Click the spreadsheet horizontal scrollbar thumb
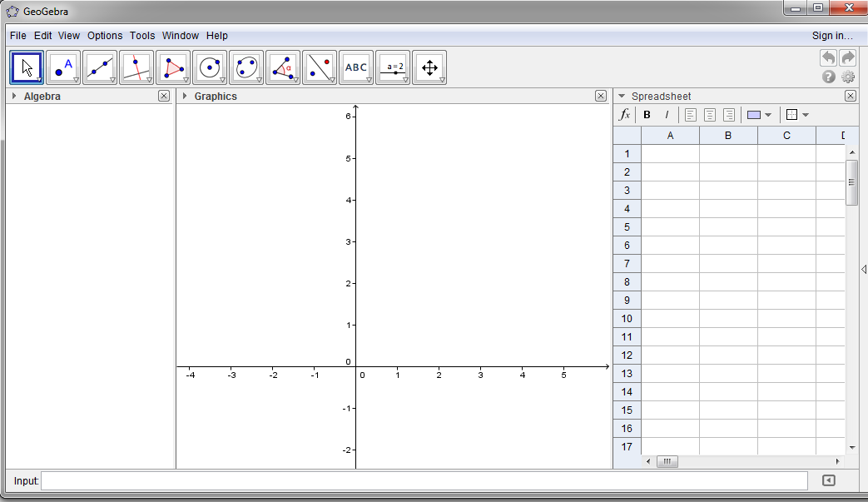The image size is (868, 502). (x=667, y=461)
